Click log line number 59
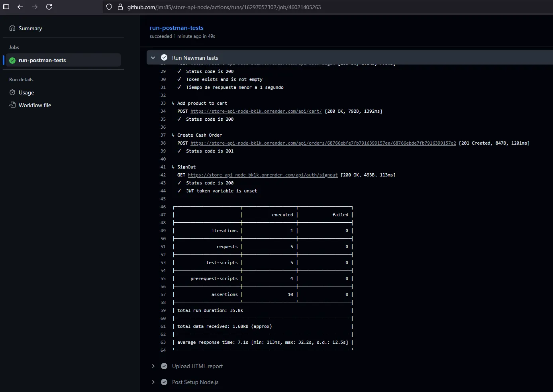The image size is (553, 392). (x=163, y=310)
